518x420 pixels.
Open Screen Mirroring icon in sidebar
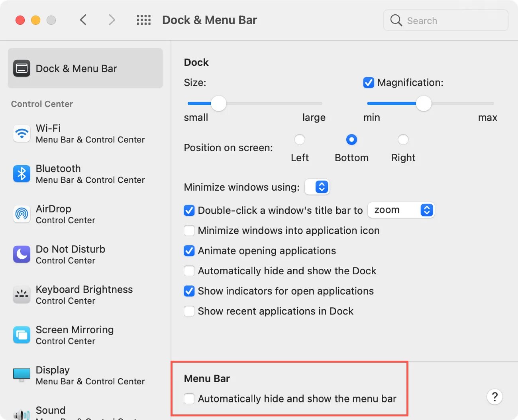(x=22, y=335)
